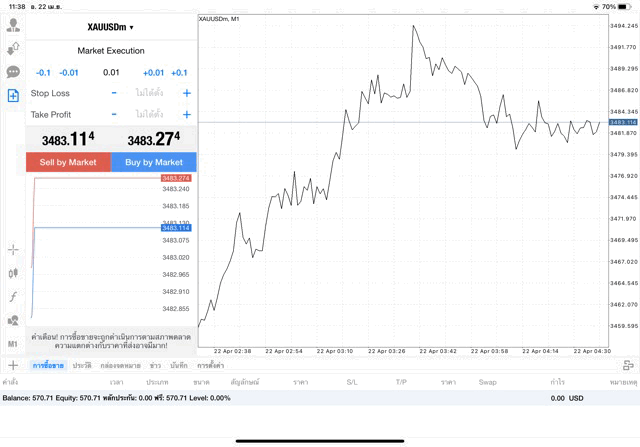
Task: Click the volume 0.01 input field
Action: click(111, 73)
